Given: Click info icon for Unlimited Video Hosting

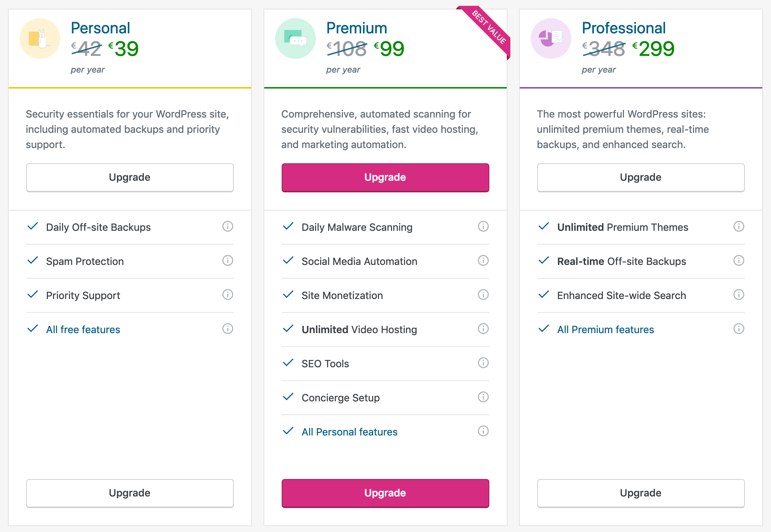Looking at the screenshot, I should coord(483,329).
